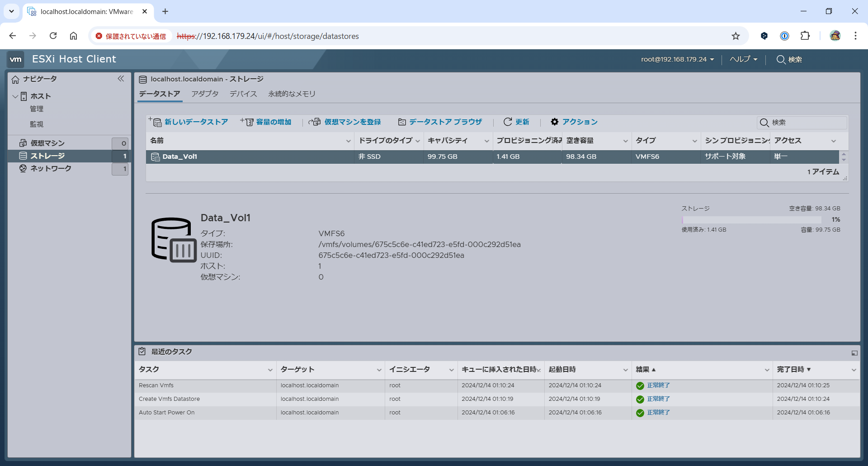The width and height of the screenshot is (868, 466).
Task: Switch to the 永続的なメモリ tab
Action: click(292, 94)
